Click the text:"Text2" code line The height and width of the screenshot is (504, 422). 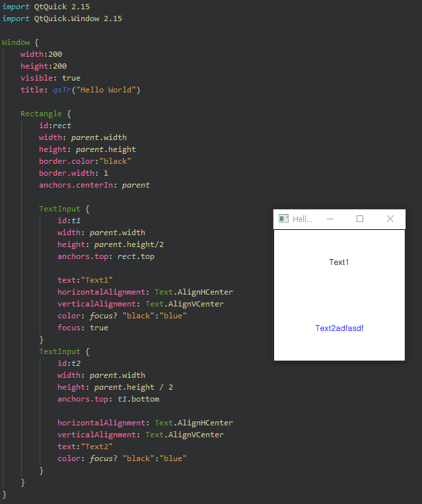(x=85, y=447)
